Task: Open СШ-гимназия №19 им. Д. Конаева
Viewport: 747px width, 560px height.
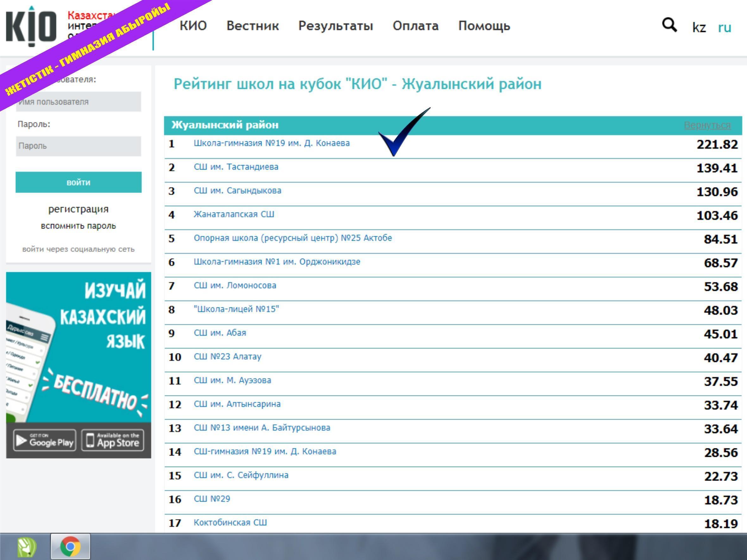Action: click(265, 451)
